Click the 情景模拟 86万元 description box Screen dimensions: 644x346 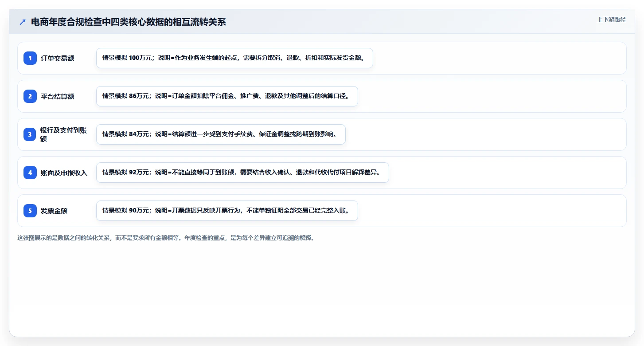(x=227, y=96)
